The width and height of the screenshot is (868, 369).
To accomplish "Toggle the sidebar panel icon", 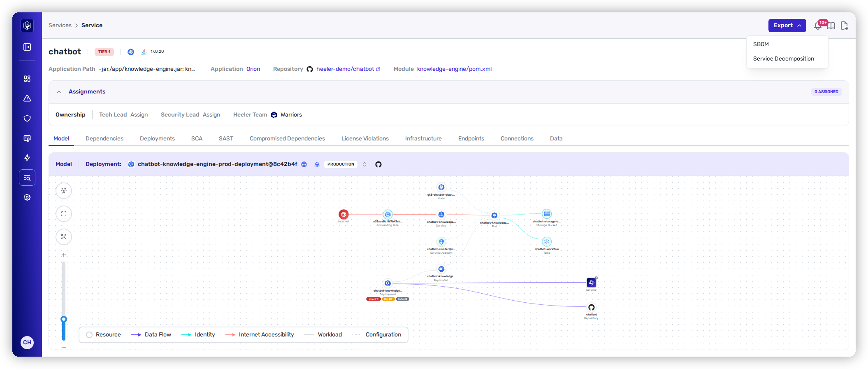I will [x=27, y=47].
